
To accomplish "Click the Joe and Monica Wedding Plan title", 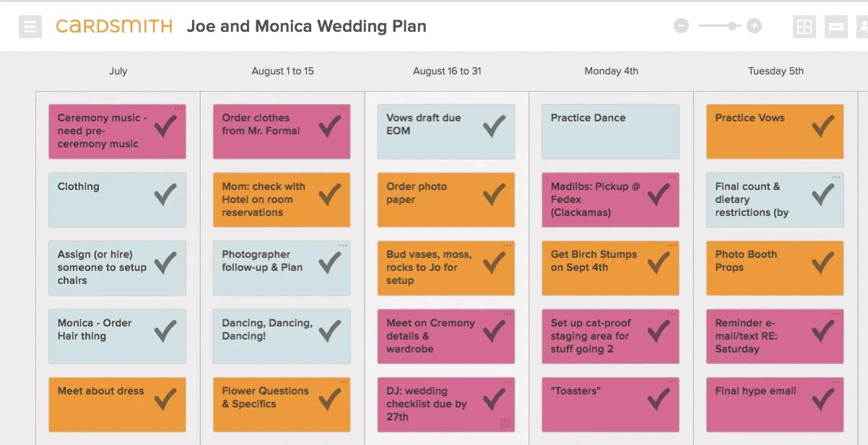I will pyautogui.click(x=306, y=26).
